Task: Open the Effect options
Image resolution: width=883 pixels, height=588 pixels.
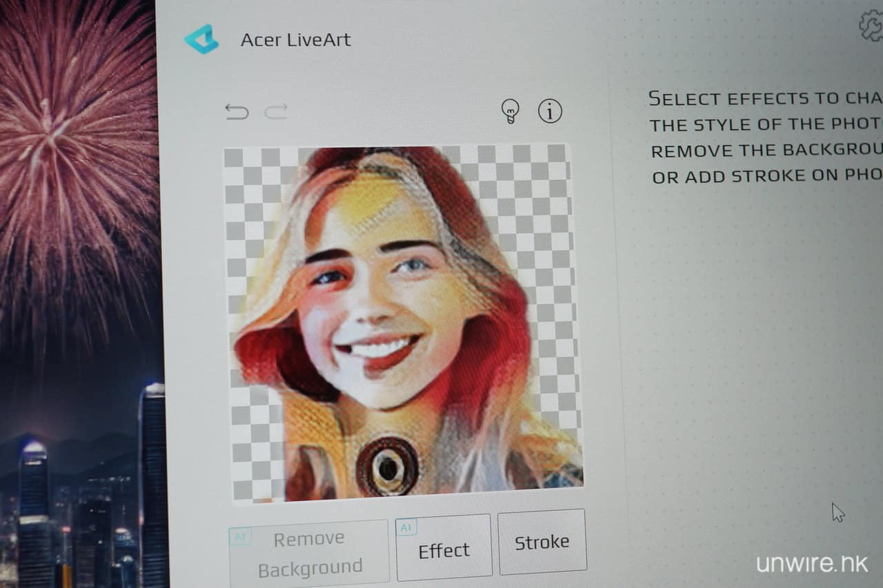Action: click(444, 550)
